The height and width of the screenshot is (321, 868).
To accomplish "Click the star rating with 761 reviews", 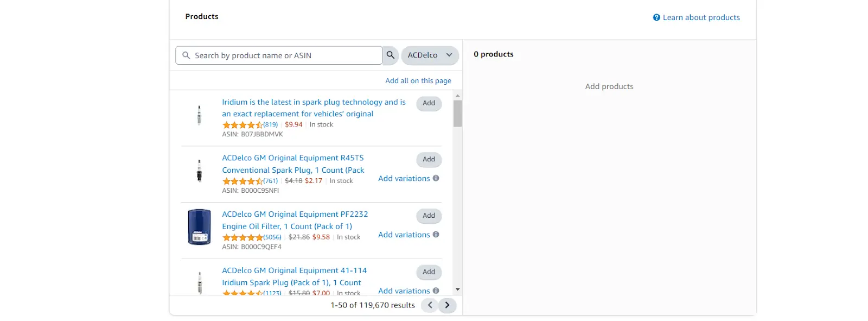I will coord(242,181).
